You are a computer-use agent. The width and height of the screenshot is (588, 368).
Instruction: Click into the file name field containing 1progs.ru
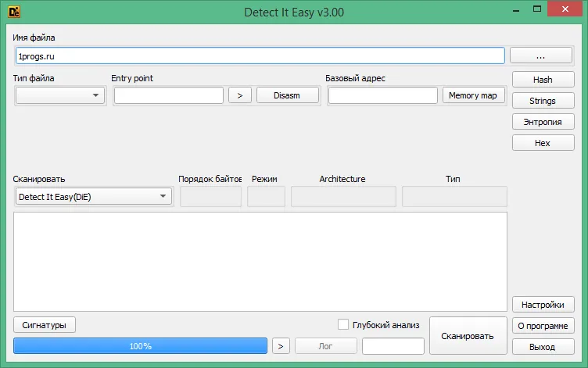[260, 55]
